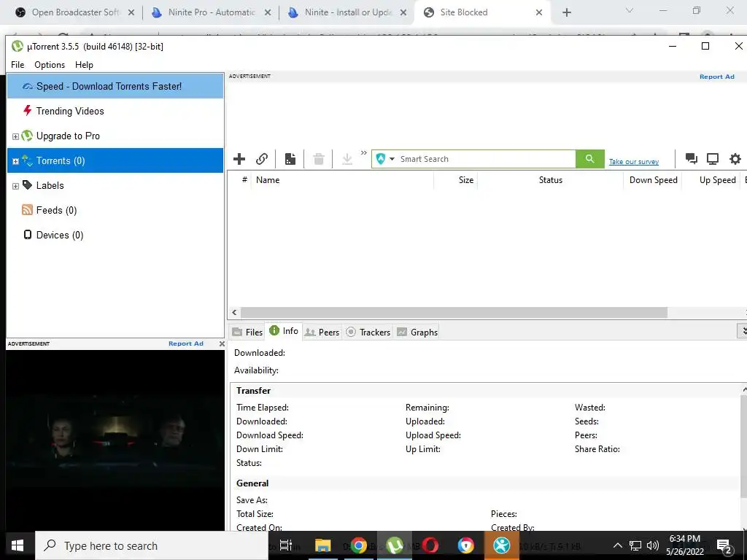Screen dimensions: 747x560
Task: Click the Start download arrow icon
Action: 347,159
